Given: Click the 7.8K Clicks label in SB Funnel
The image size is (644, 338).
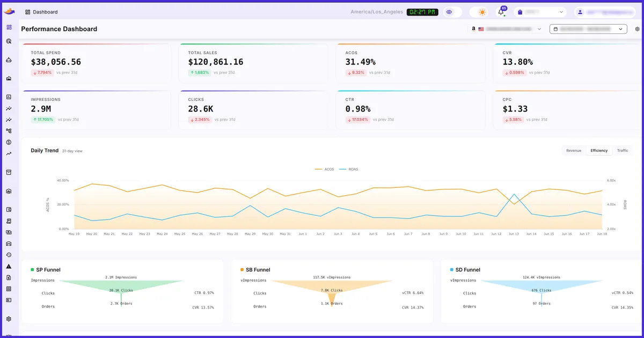Looking at the screenshot, I should (331, 290).
